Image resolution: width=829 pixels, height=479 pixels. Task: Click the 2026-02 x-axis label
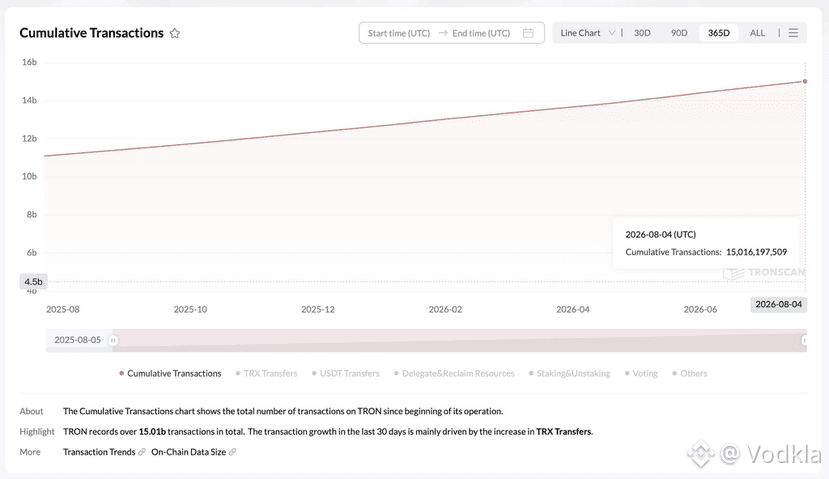tap(445, 309)
